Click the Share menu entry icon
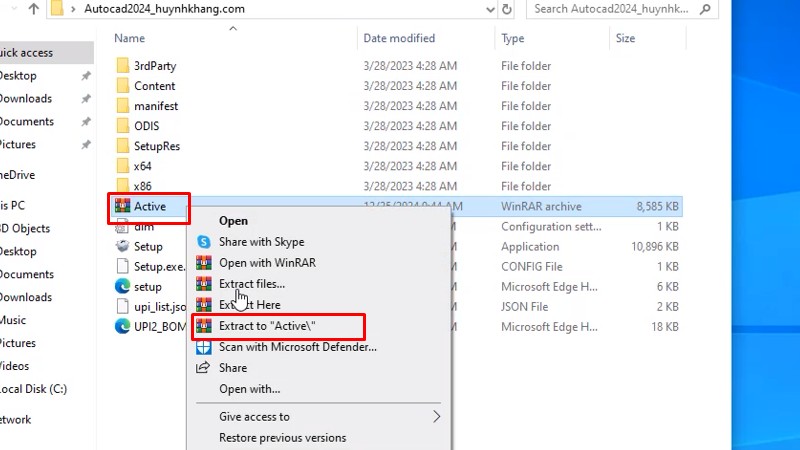The image size is (800, 450). tap(204, 368)
